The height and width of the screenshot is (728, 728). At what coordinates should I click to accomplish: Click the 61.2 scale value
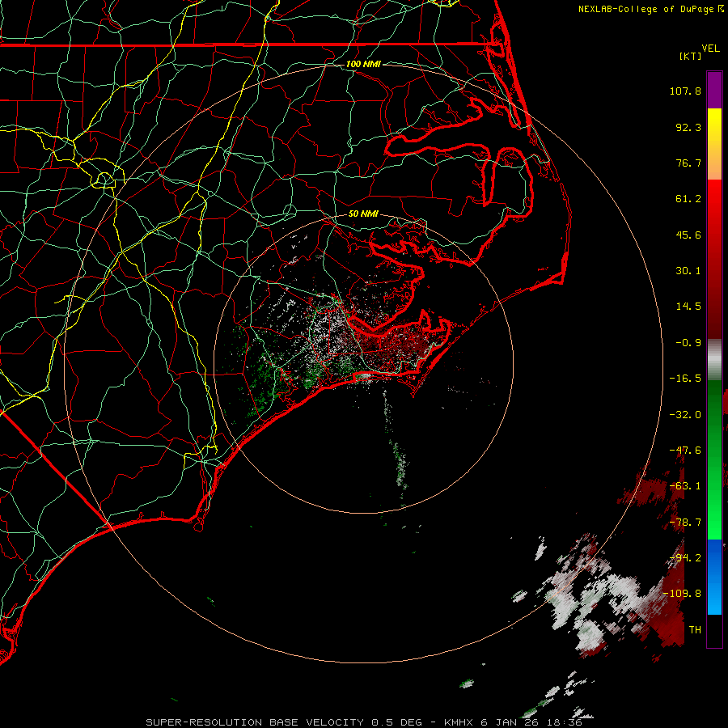pyautogui.click(x=688, y=199)
